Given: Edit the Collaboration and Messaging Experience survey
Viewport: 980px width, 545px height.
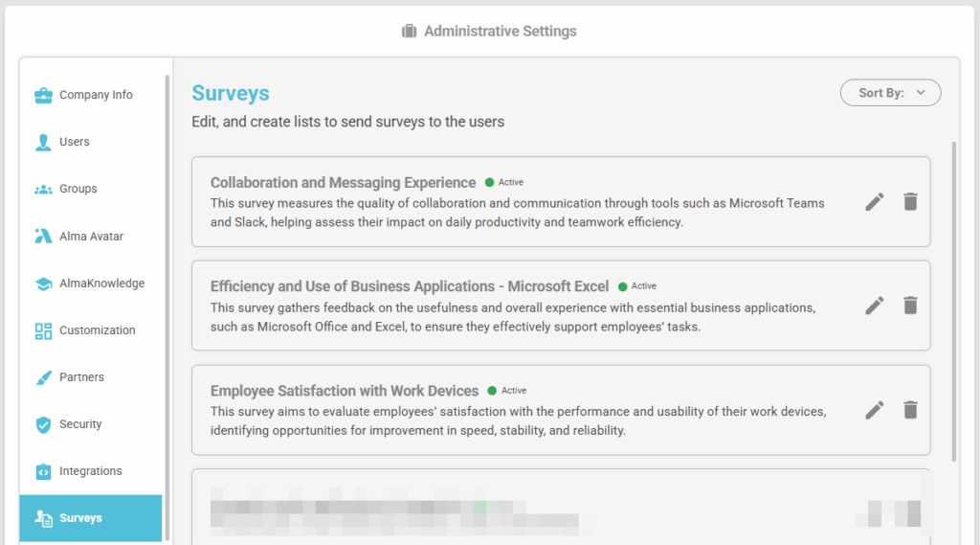Looking at the screenshot, I should [874, 201].
